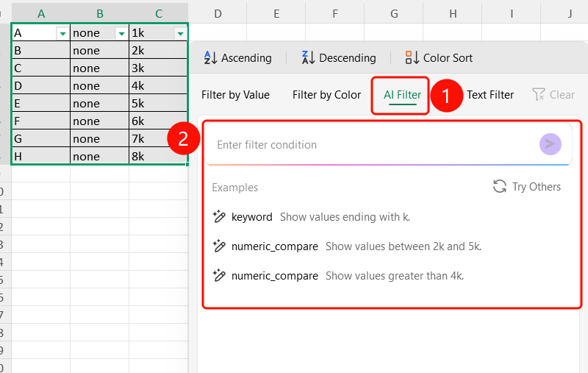The image size is (588, 373).
Task: Click cell containing '2k'
Action: 158,51
